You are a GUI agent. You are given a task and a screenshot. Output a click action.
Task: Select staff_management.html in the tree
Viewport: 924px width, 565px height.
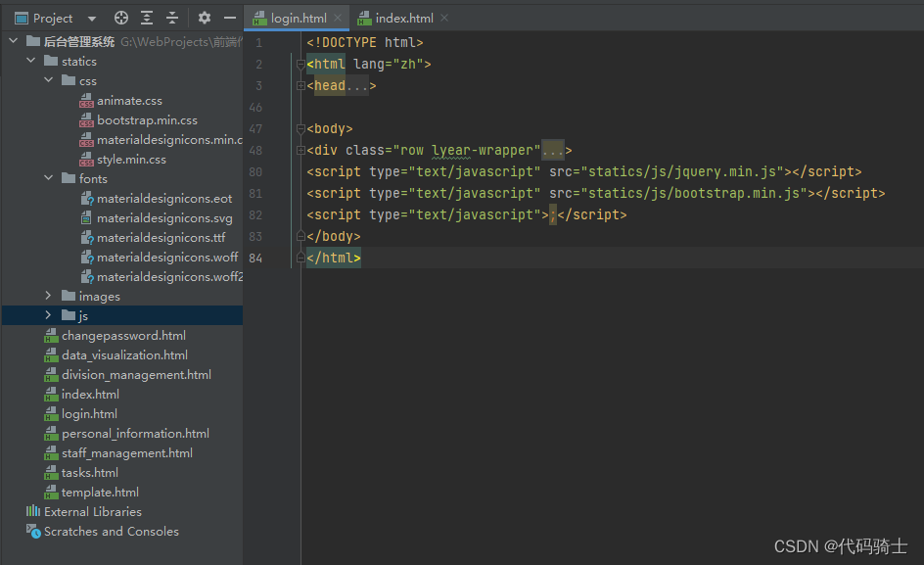click(x=126, y=453)
